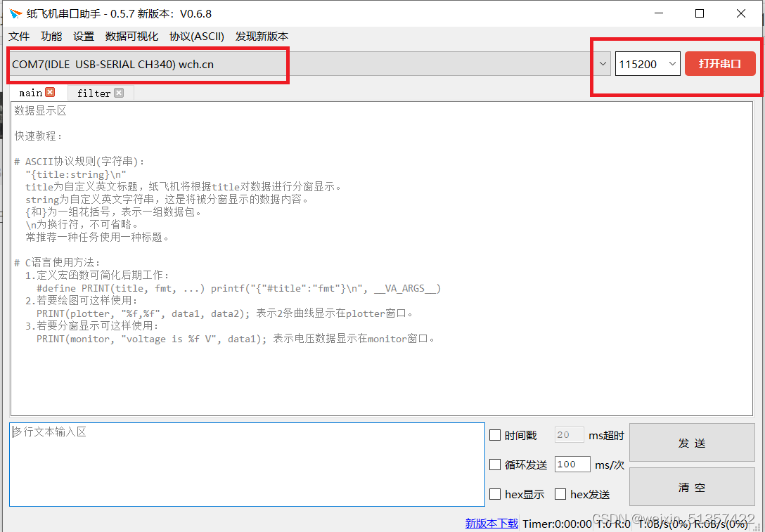Image resolution: width=765 pixels, height=532 pixels.
Task: Enable 循环发送 cyclic sending
Action: coord(495,464)
